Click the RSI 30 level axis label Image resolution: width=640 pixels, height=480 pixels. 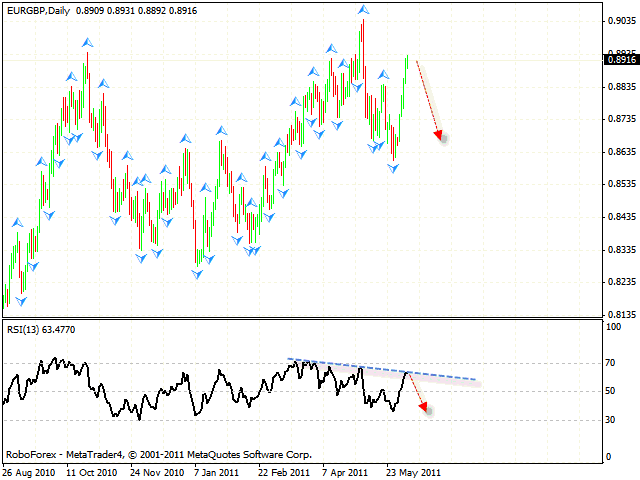(x=609, y=420)
